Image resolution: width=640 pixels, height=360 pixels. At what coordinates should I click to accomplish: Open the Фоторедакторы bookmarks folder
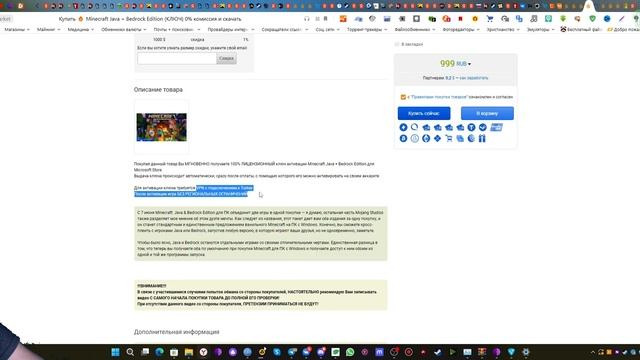(x=461, y=29)
